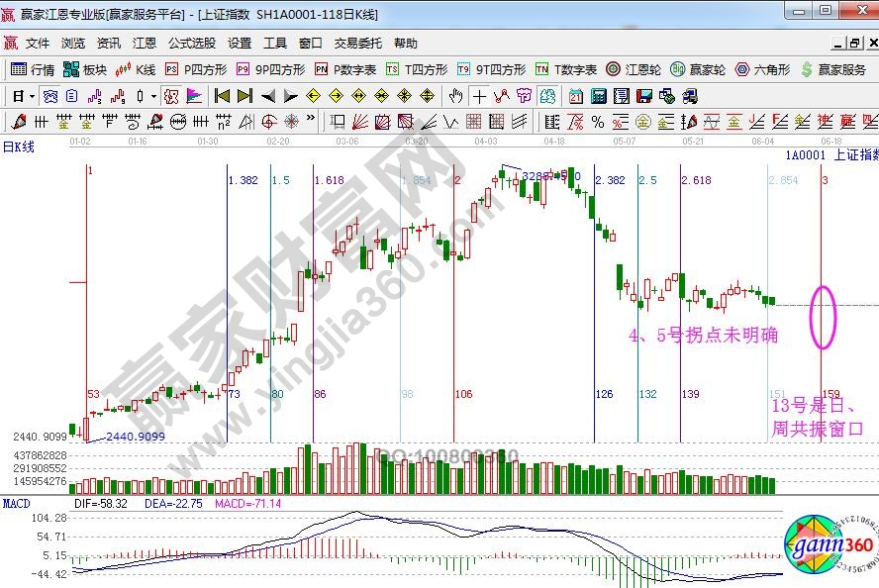Click the magenta ellipse marker on chart
The width and height of the screenshot is (879, 588).
click(x=824, y=317)
